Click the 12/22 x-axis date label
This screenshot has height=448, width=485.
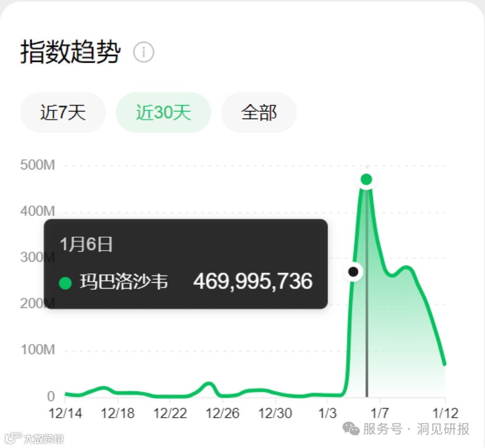tap(170, 413)
